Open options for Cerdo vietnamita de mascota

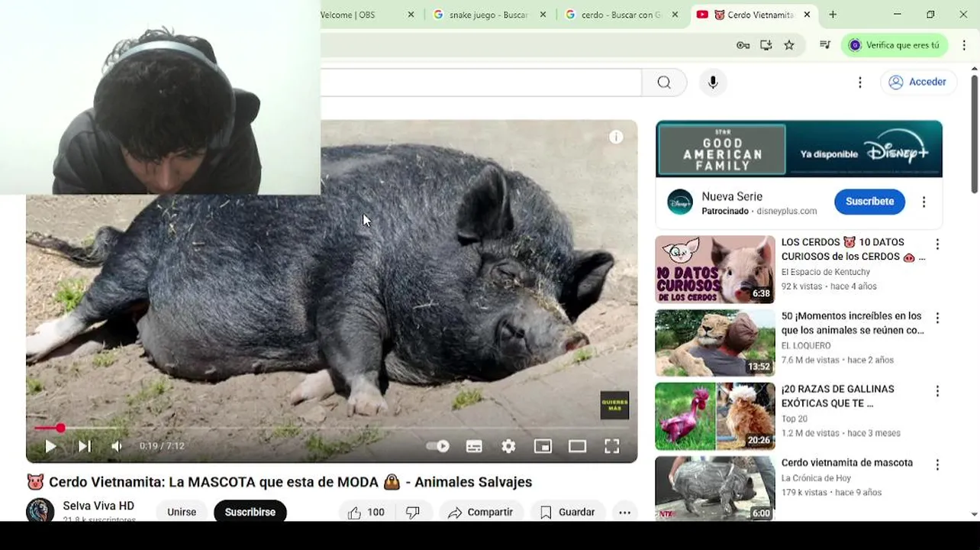[937, 464]
